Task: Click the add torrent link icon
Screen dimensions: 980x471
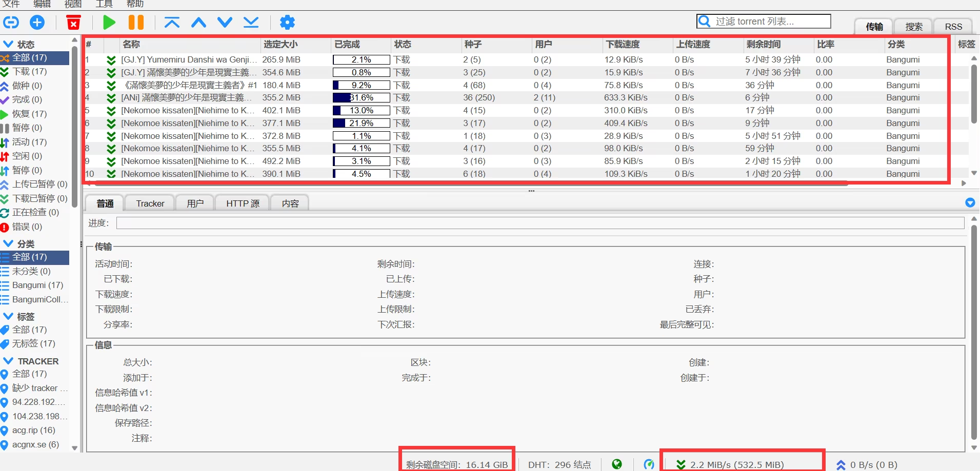Action: point(11,22)
